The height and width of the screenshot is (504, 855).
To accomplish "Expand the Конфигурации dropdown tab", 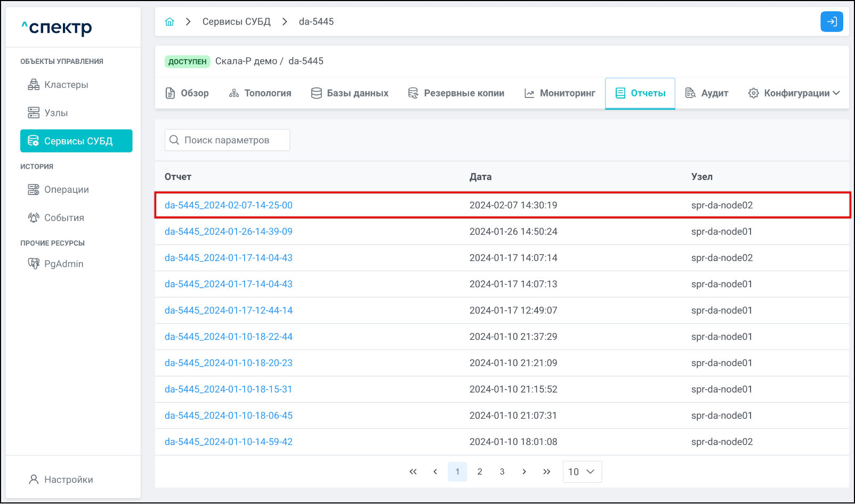I will pyautogui.click(x=794, y=93).
